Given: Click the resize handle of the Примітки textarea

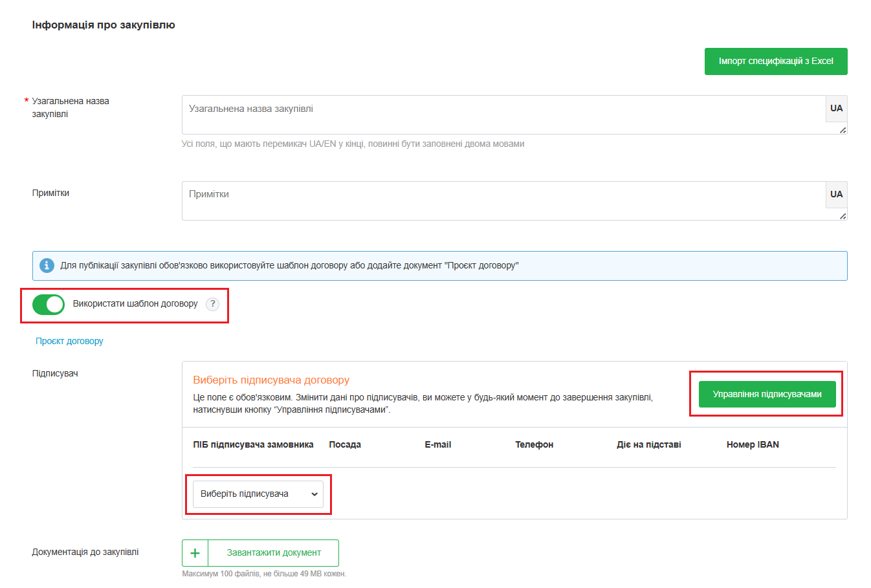Looking at the screenshot, I should [843, 216].
